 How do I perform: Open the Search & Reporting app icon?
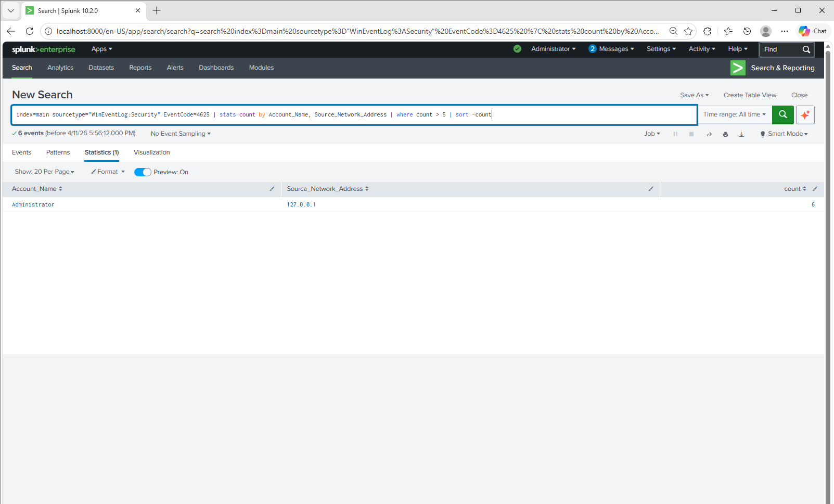coord(738,68)
